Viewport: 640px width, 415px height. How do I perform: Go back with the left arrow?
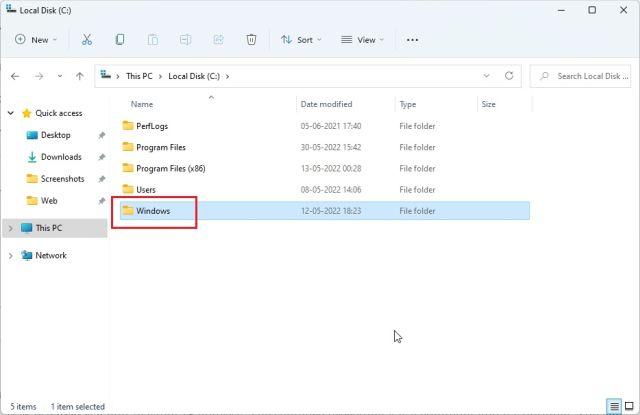click(15, 76)
